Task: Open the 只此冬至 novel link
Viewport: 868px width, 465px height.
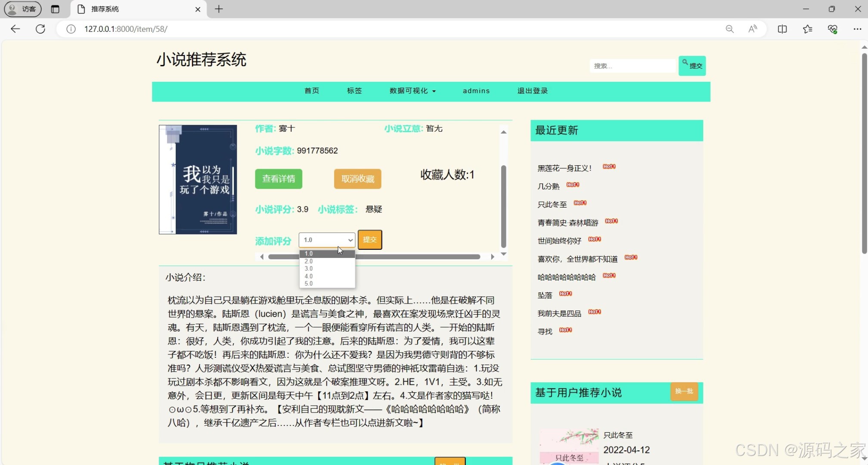Action: pos(552,204)
